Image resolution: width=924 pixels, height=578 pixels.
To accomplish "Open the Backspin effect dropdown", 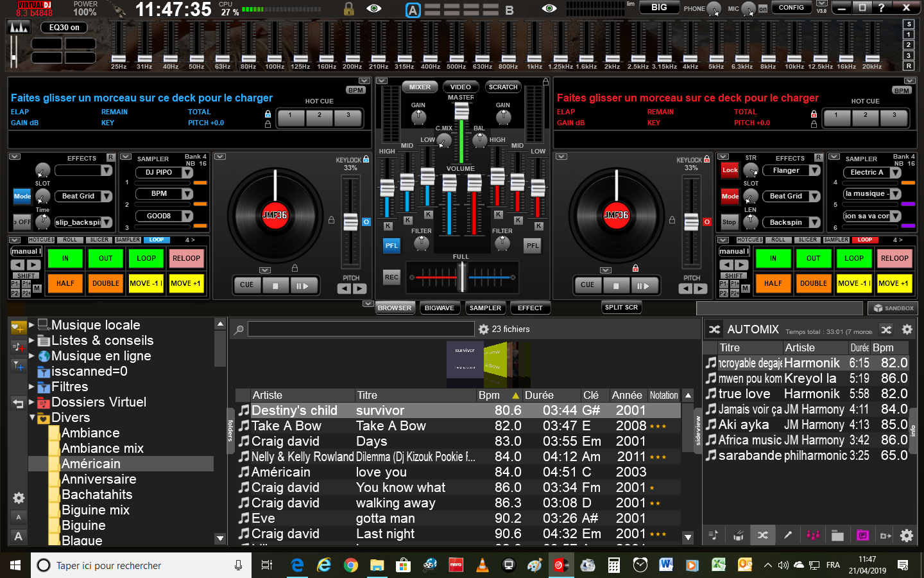I will pos(814,222).
